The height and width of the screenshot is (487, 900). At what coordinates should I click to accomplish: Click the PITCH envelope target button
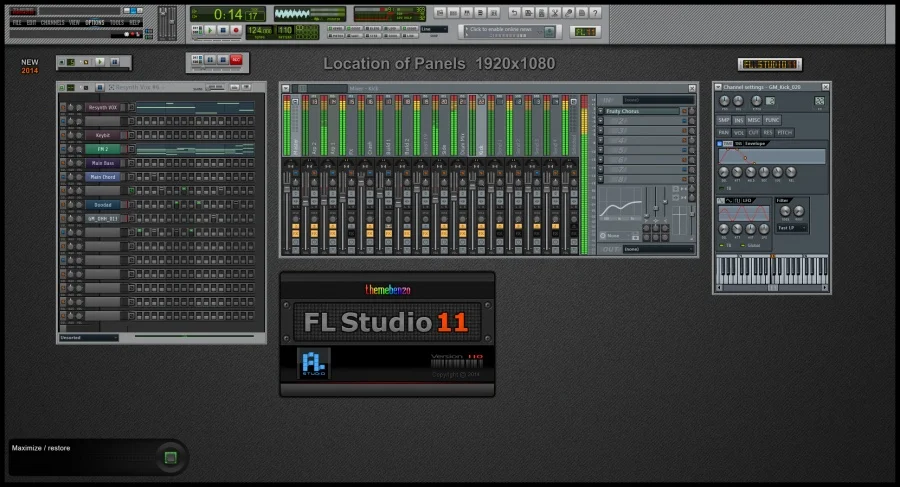pyautogui.click(x=785, y=133)
